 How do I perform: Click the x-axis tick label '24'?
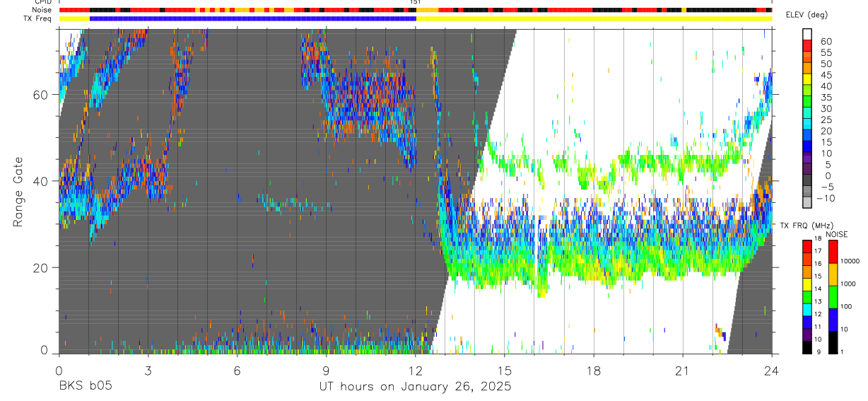coord(772,371)
